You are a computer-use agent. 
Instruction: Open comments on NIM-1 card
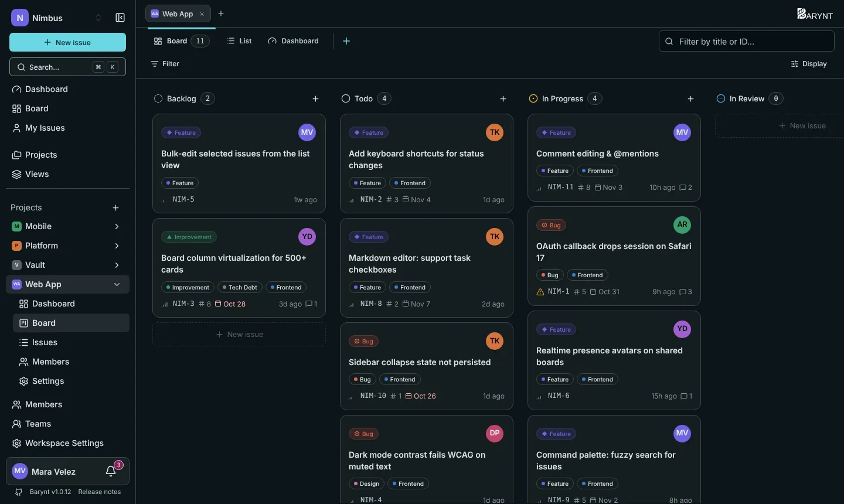(x=686, y=292)
